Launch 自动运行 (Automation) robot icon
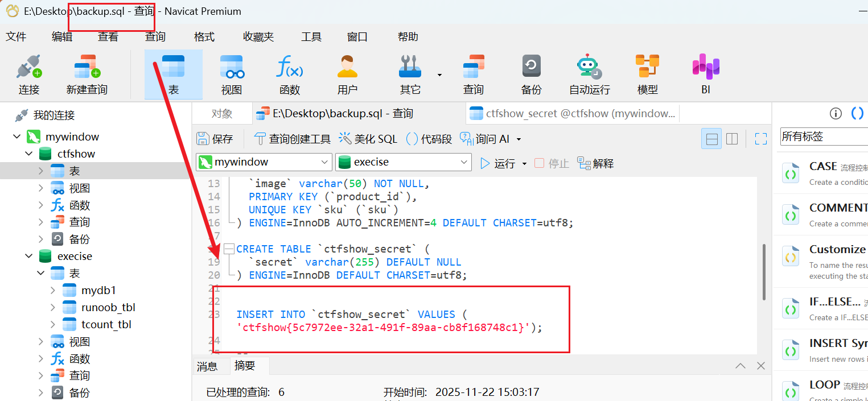Screen dimensions: 868x401 [589, 75]
